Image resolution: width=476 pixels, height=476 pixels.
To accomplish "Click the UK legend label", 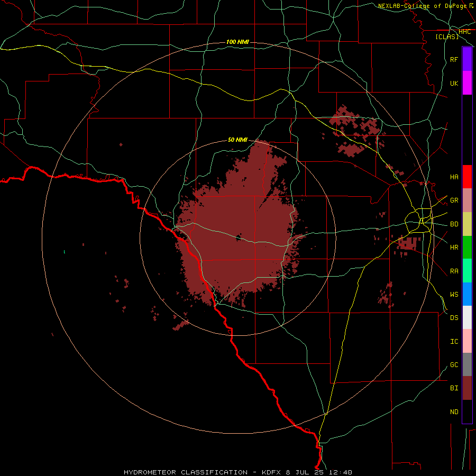I will click(x=454, y=84).
